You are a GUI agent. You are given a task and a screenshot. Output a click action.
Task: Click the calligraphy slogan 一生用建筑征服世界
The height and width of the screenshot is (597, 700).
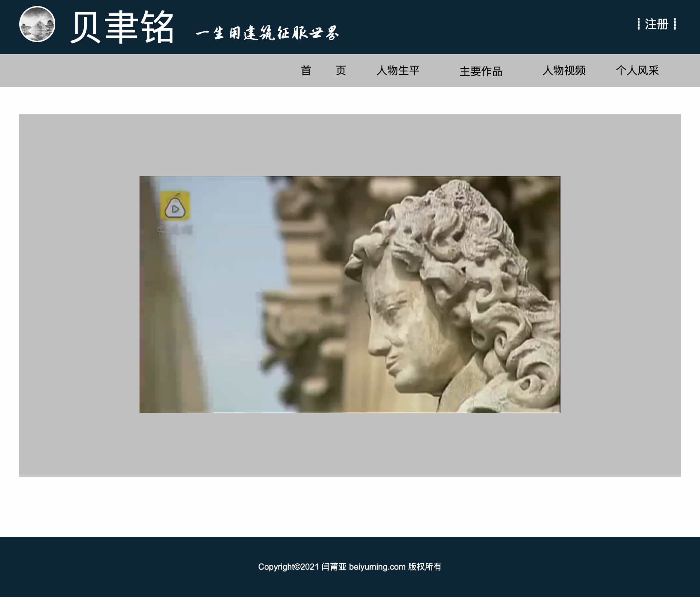coord(267,33)
